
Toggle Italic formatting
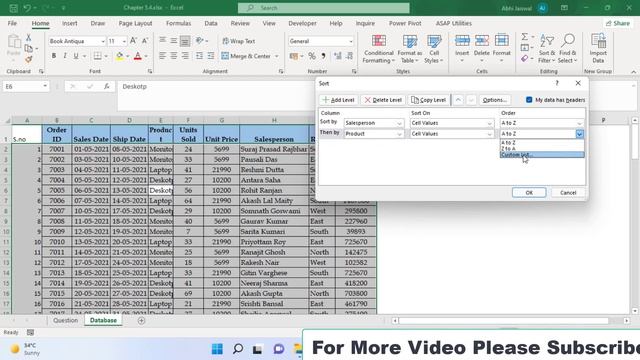[64, 56]
